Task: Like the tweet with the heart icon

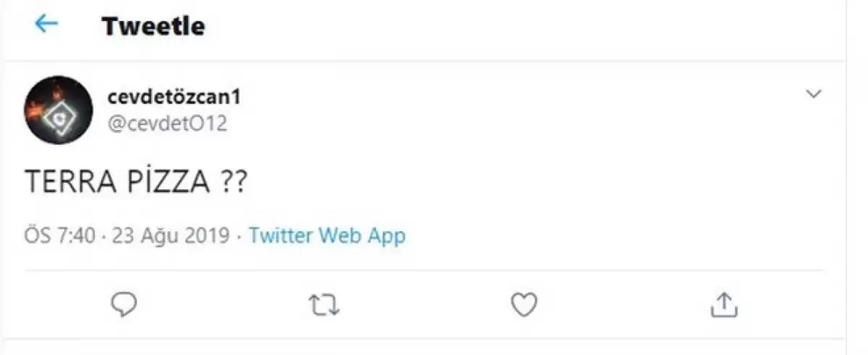Action: [524, 304]
